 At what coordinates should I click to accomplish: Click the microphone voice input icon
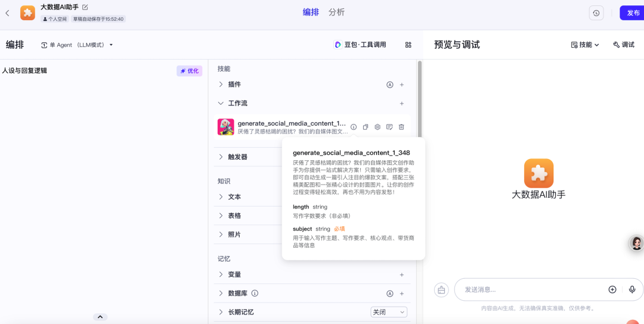click(632, 289)
